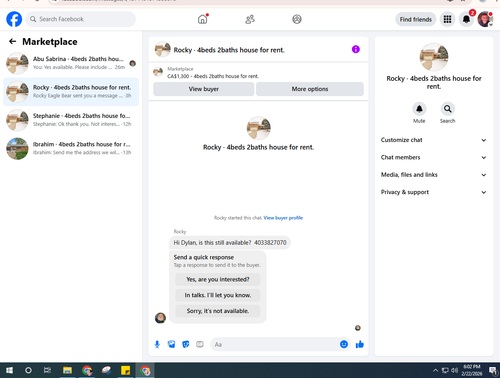Choose a GIF icon
This screenshot has height=378, width=500.
click(x=200, y=344)
